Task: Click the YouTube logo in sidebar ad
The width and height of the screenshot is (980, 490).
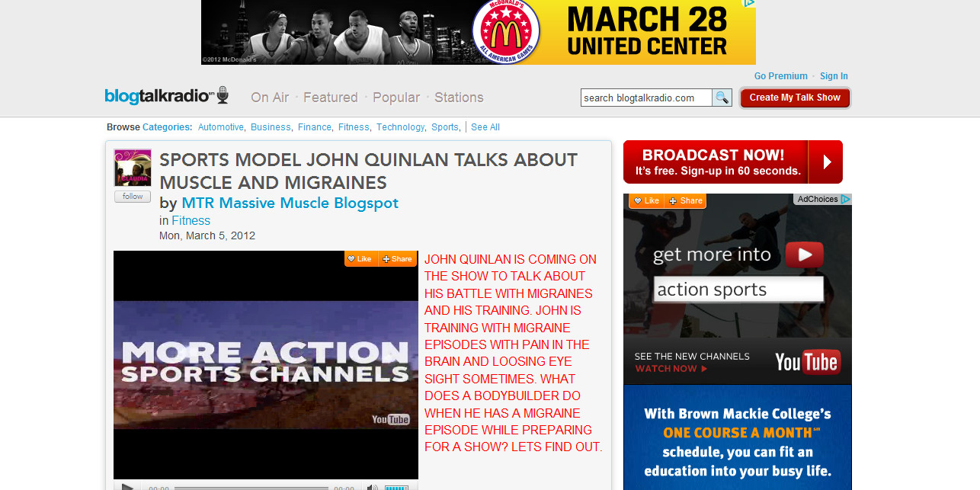Action: coord(806,362)
